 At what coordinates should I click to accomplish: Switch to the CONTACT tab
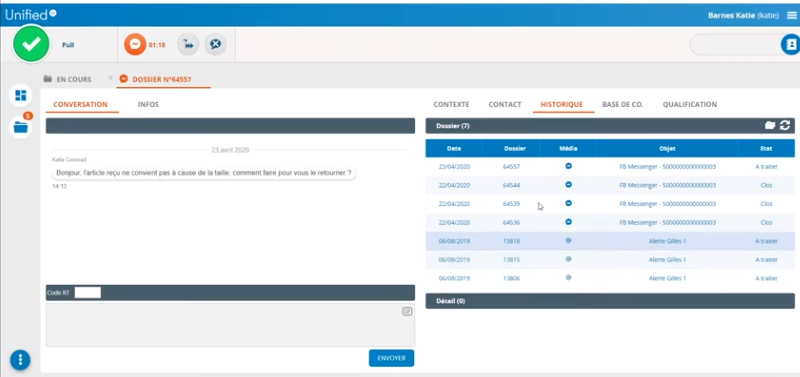tap(505, 105)
